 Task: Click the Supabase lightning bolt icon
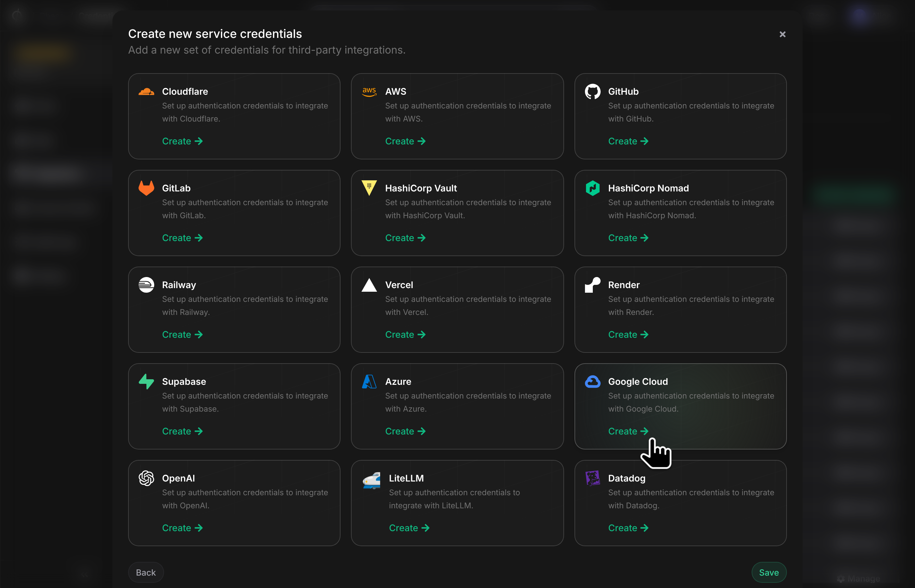pos(146,382)
